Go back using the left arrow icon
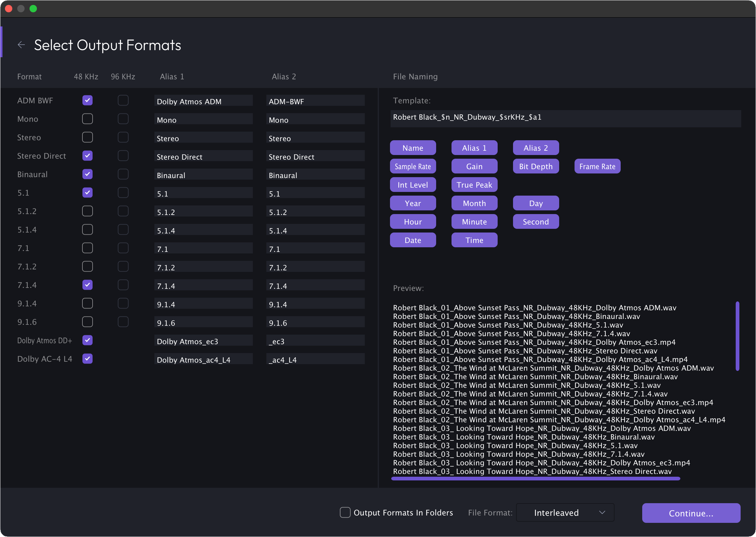The image size is (756, 537). [21, 45]
